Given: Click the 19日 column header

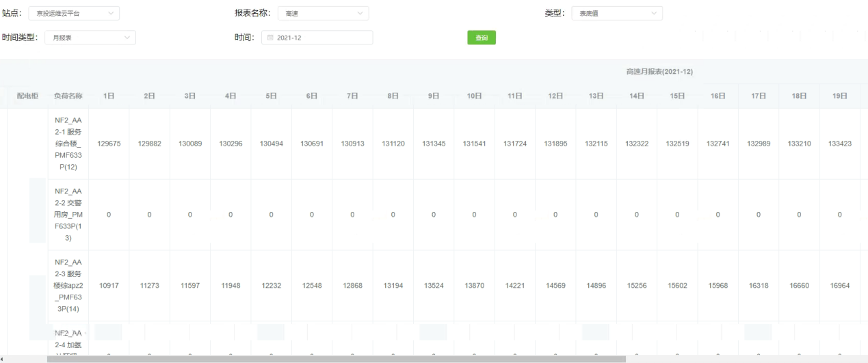Looking at the screenshot, I should [x=839, y=96].
